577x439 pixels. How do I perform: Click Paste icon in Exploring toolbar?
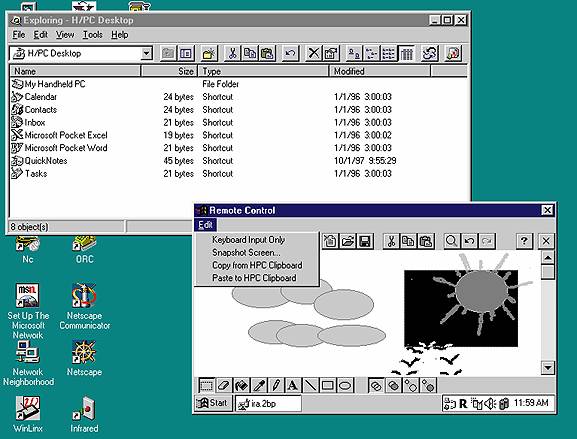[268, 53]
